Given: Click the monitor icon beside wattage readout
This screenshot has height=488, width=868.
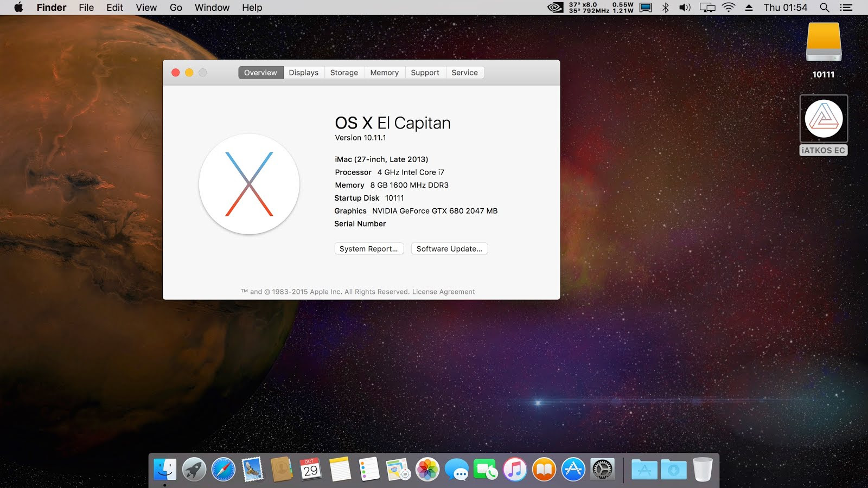Looking at the screenshot, I should coord(646,8).
